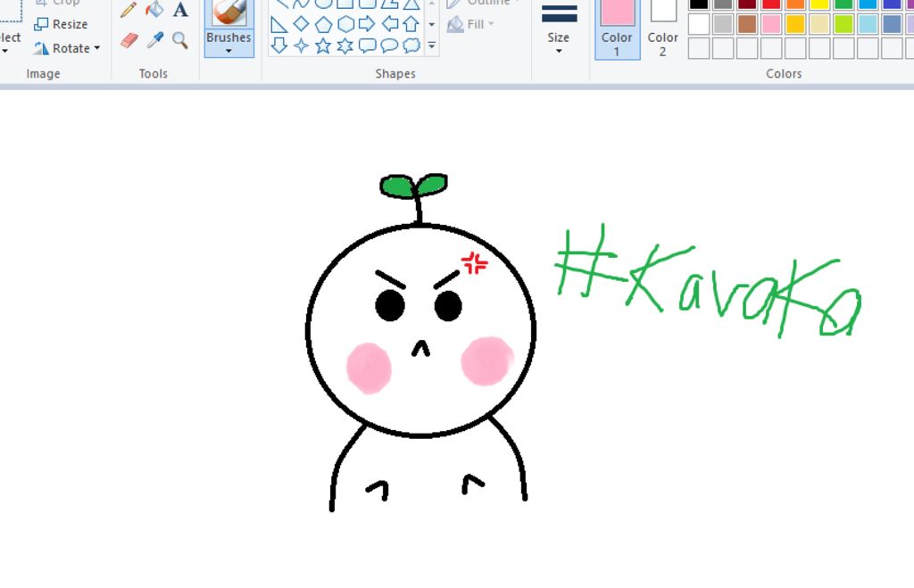The width and height of the screenshot is (914, 588).
Task: Click the Brushes paintbrush icon
Action: [x=229, y=12]
